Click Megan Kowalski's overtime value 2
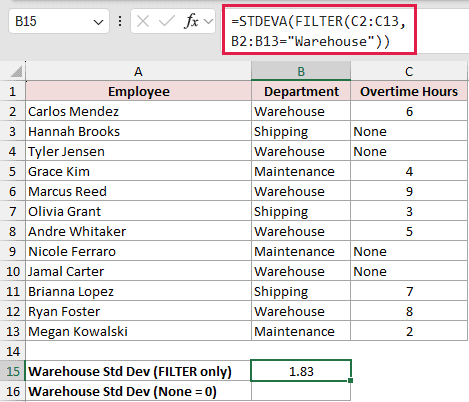Viewport: 469px width, 402px height. 409,331
